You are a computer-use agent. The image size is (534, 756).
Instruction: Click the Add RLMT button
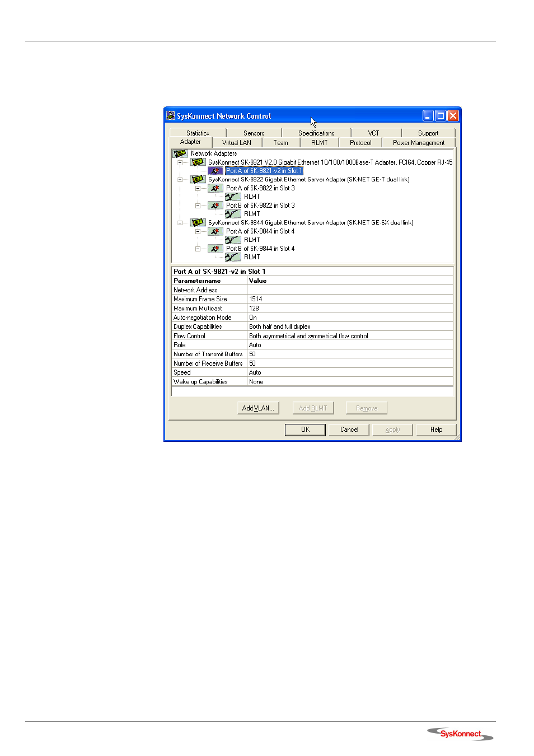pos(313,408)
